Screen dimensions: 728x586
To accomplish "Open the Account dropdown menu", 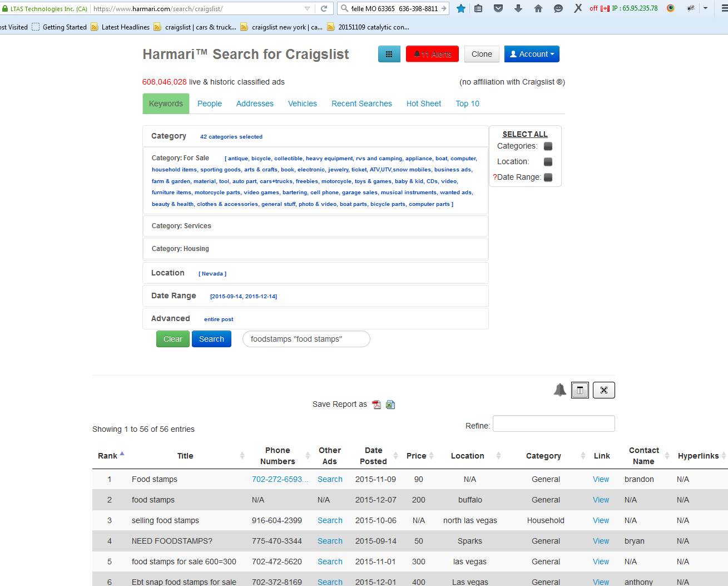I will point(532,54).
